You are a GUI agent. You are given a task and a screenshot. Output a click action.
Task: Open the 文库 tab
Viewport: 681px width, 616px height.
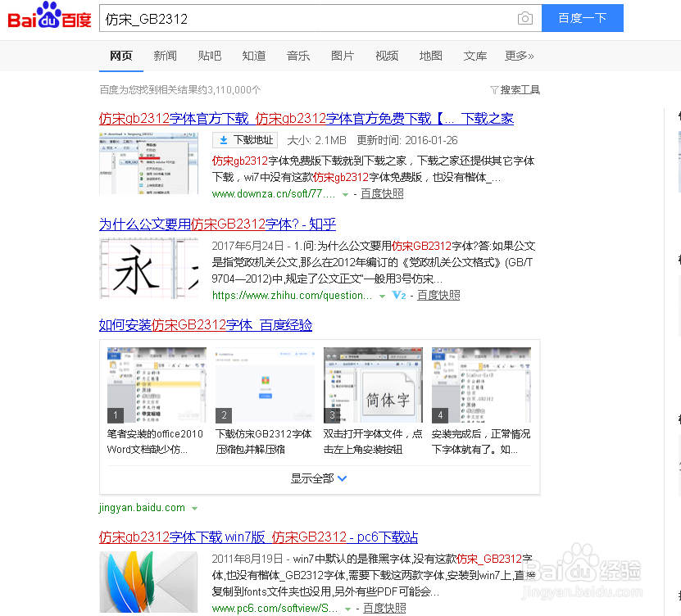pos(475,56)
